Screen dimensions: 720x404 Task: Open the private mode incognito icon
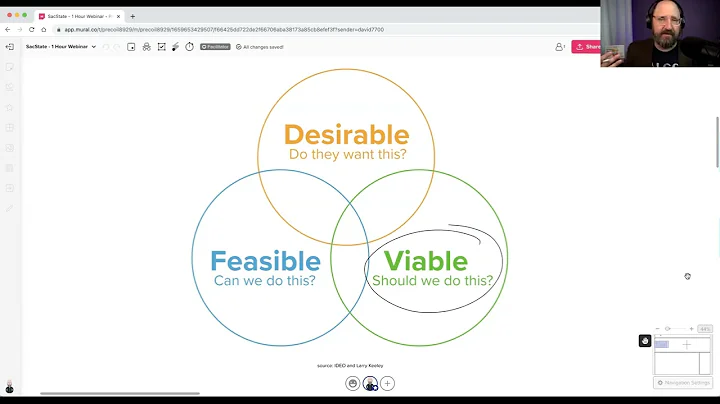pyautogui.click(x=146, y=47)
